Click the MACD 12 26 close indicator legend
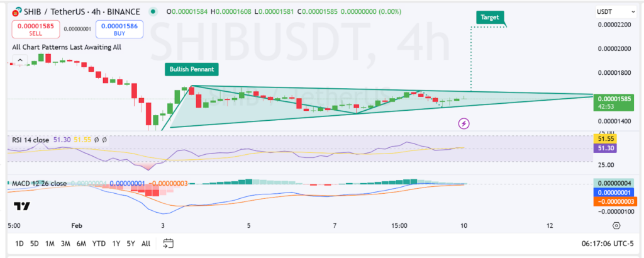The width and height of the screenshot is (644, 258). coord(39,183)
